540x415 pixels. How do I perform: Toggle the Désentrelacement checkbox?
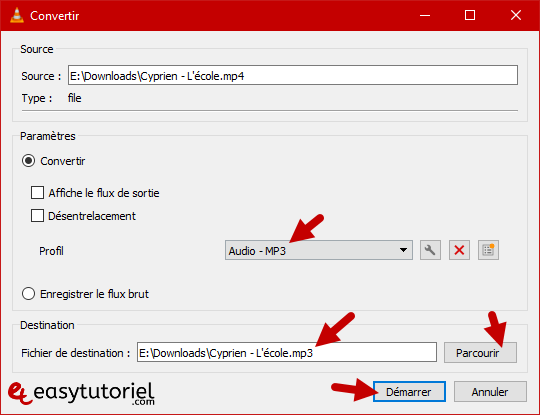(37, 216)
